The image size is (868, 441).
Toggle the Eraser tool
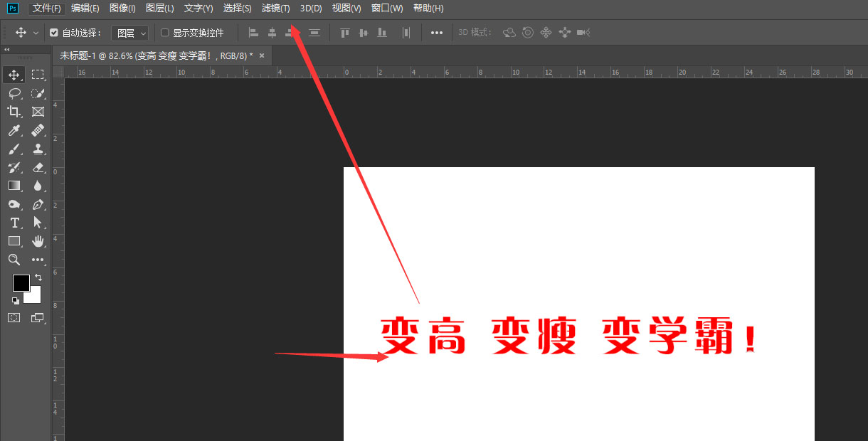coord(38,167)
